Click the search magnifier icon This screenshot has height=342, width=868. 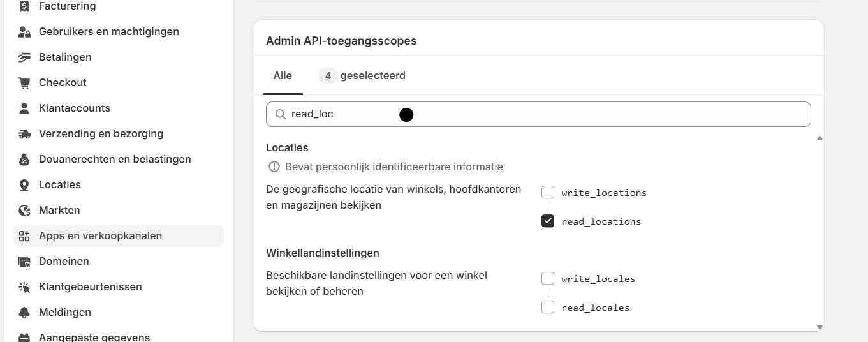click(280, 114)
